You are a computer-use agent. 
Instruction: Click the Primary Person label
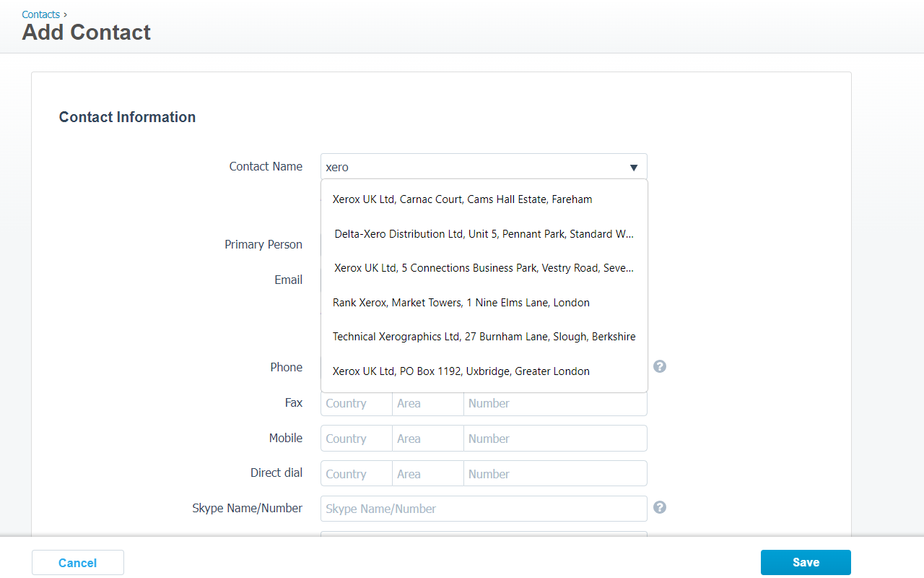pos(263,244)
